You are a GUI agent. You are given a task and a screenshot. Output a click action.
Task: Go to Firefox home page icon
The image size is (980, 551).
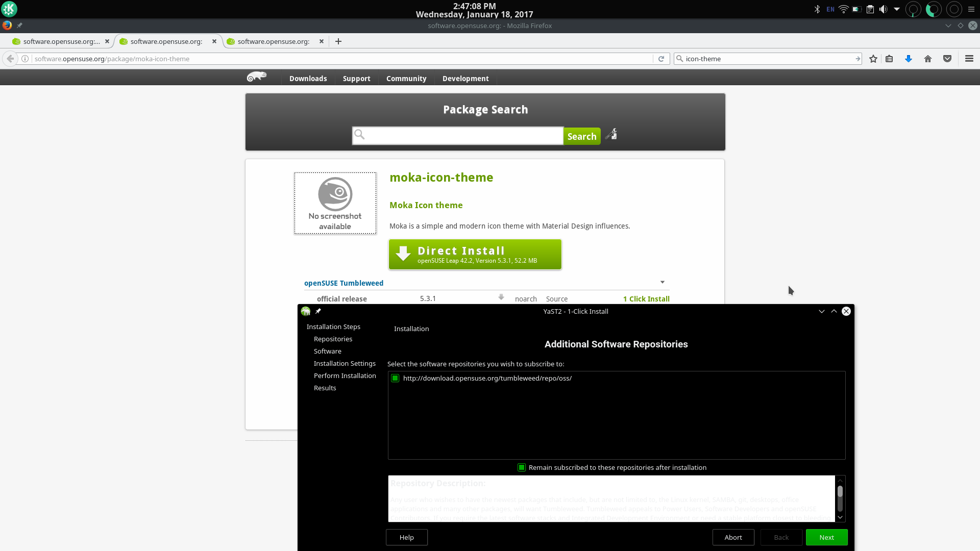pyautogui.click(x=928, y=59)
